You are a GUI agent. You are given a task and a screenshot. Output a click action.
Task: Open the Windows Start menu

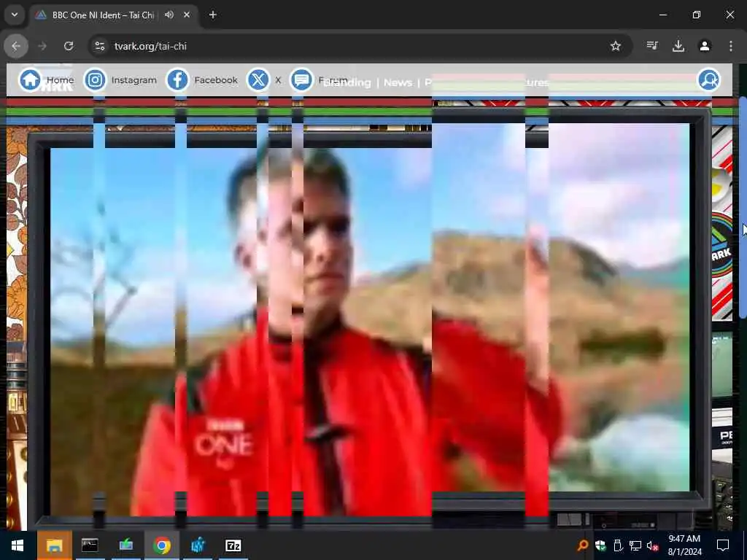(x=18, y=545)
